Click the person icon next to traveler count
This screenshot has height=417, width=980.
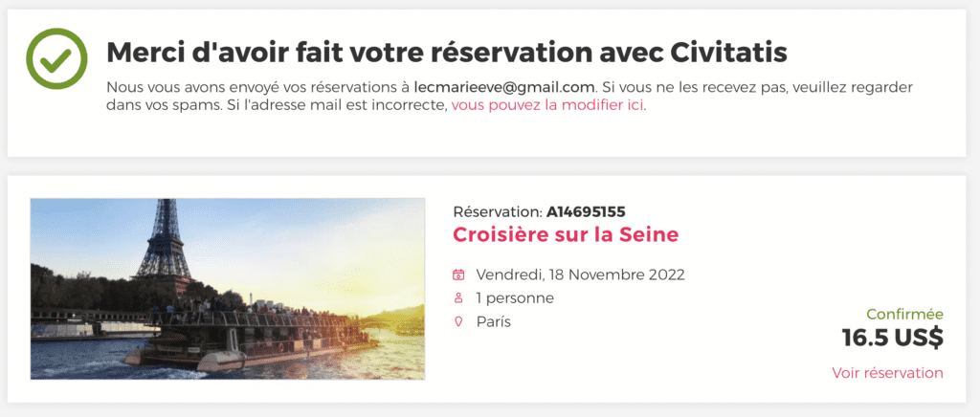[x=458, y=298]
